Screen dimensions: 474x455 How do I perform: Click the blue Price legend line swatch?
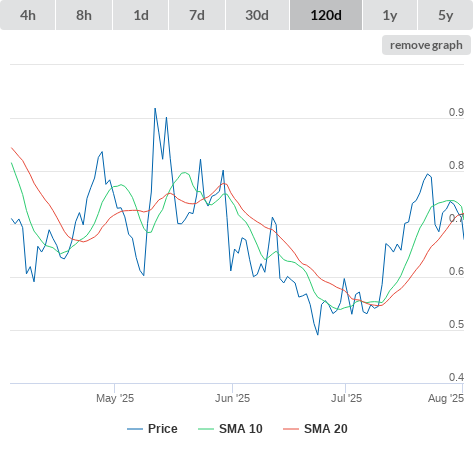point(135,429)
